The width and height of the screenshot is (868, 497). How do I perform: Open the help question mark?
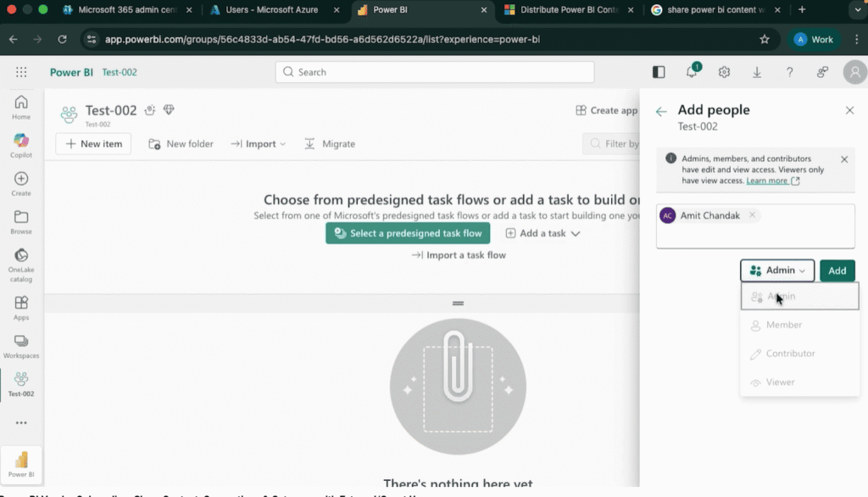coord(789,72)
